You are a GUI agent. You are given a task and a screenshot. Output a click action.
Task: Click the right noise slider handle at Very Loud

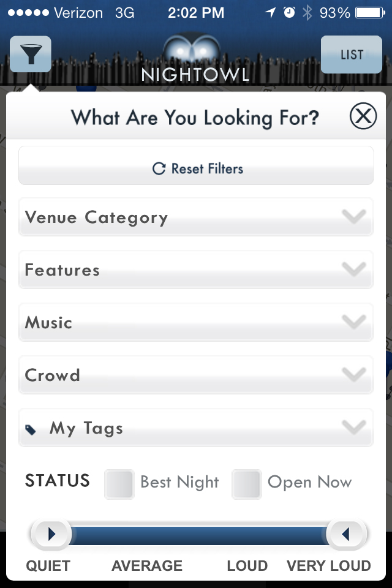(x=346, y=534)
